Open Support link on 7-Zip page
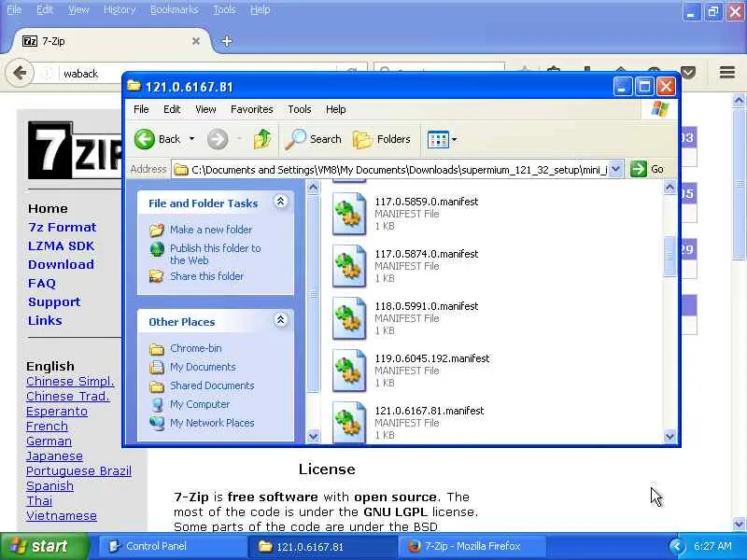 click(x=54, y=301)
